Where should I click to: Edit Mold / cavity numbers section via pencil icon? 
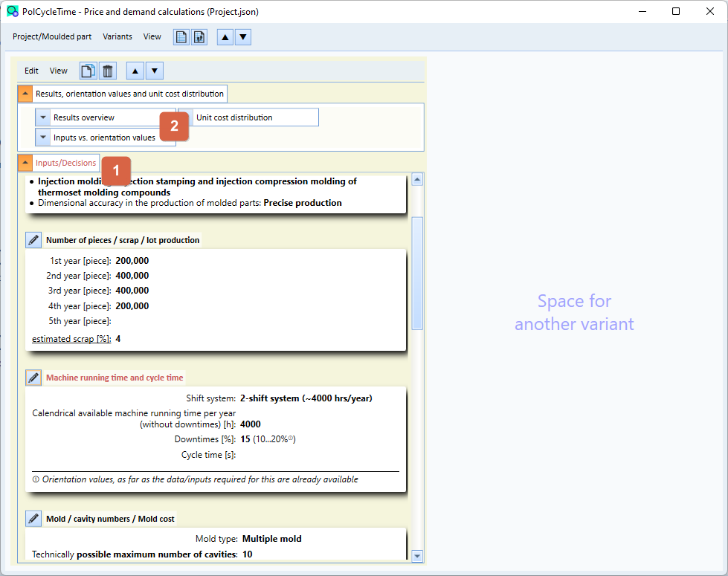pyautogui.click(x=33, y=519)
